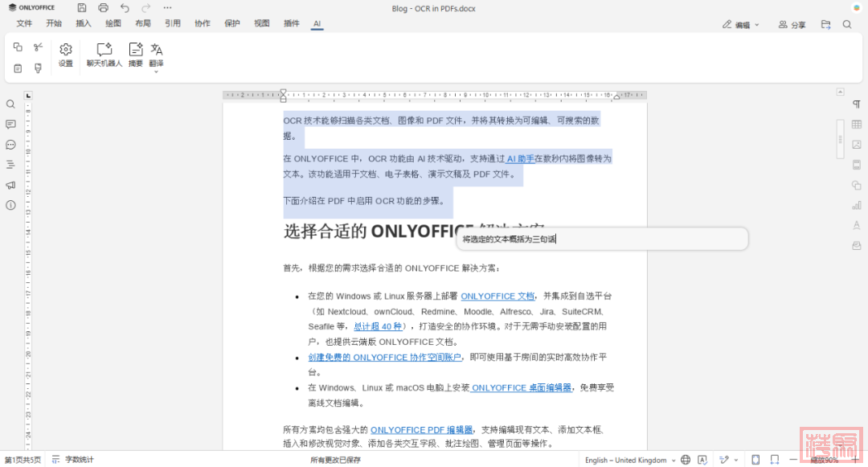Image resolution: width=868 pixels, height=467 pixels.
Task: Toggle fit to page in status bar
Action: click(755, 460)
